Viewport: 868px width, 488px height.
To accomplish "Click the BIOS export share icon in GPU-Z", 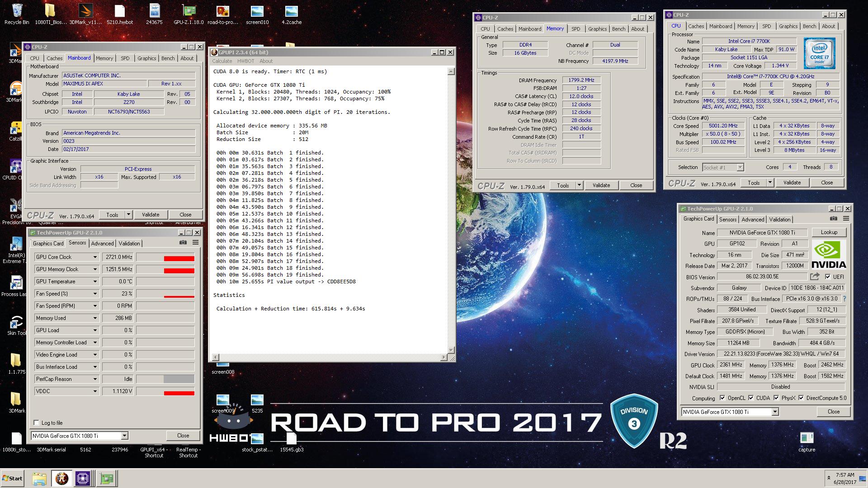I will pyautogui.click(x=815, y=277).
